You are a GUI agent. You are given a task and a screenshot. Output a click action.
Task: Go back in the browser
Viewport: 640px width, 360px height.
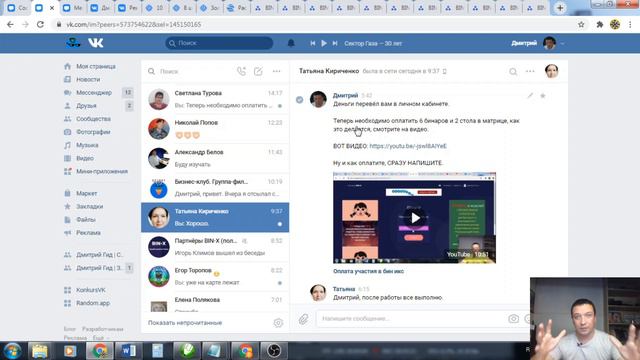click(10, 24)
